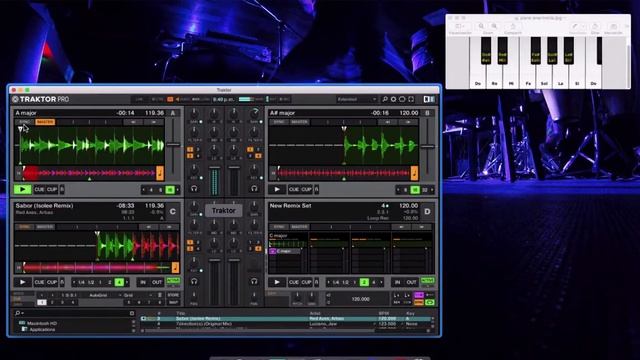Sort browser by Title column
This screenshot has height=360, width=640.
(x=181, y=313)
